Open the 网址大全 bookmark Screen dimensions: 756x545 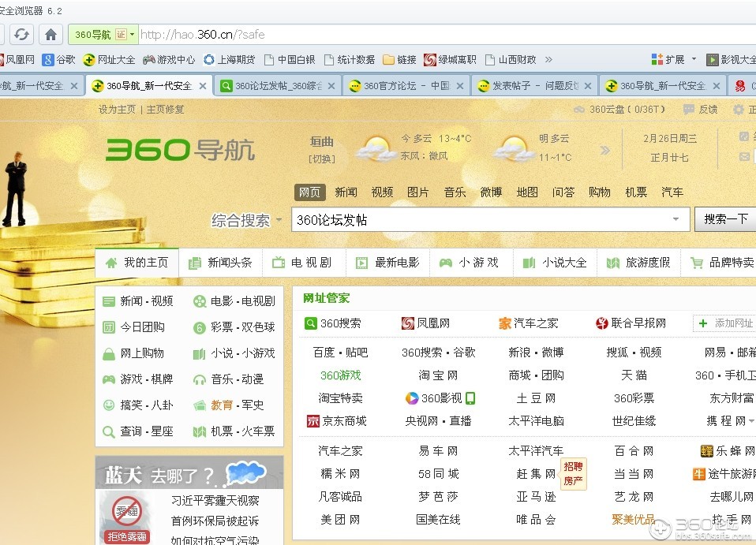109,60
